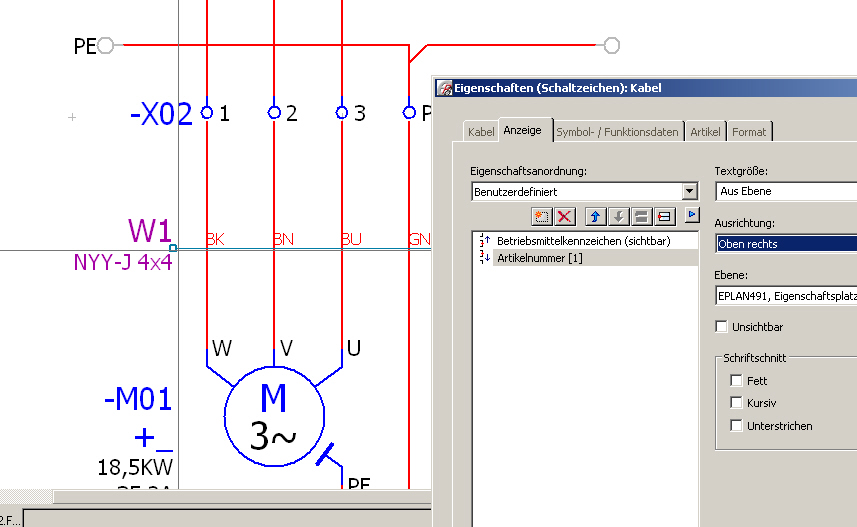Select Artikelnummer [1] list entry
857x527 pixels.
coord(540,258)
